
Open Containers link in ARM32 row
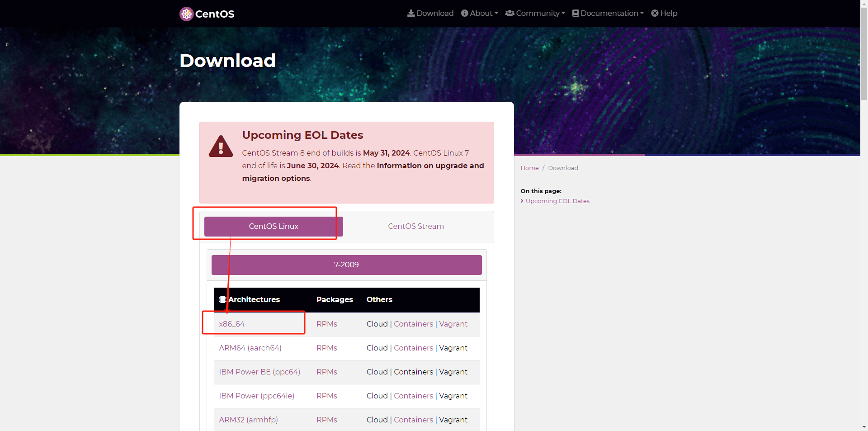[x=413, y=420]
